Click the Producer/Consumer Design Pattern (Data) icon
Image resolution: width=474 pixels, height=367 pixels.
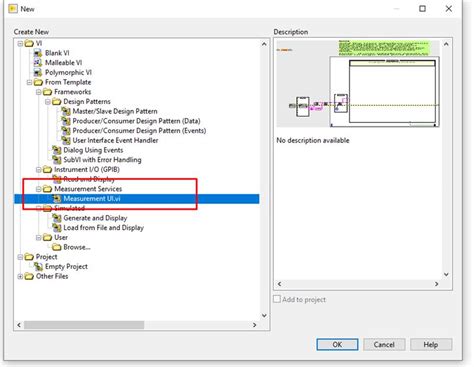tap(66, 121)
